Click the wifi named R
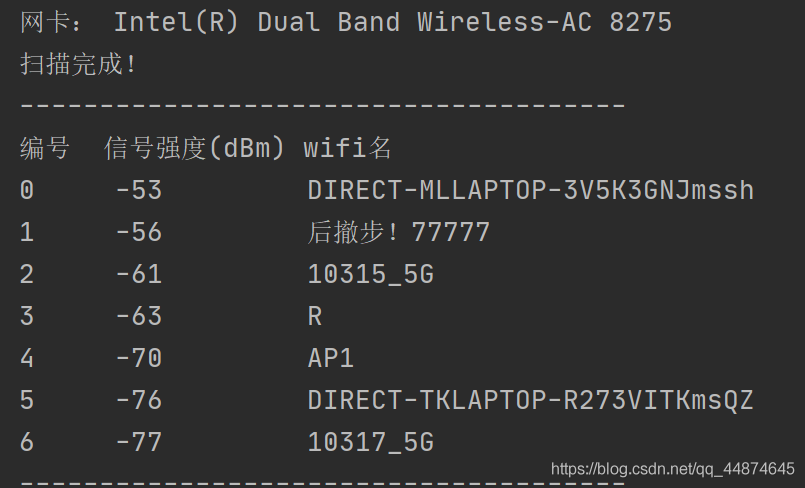This screenshot has height=488, width=805. (315, 316)
